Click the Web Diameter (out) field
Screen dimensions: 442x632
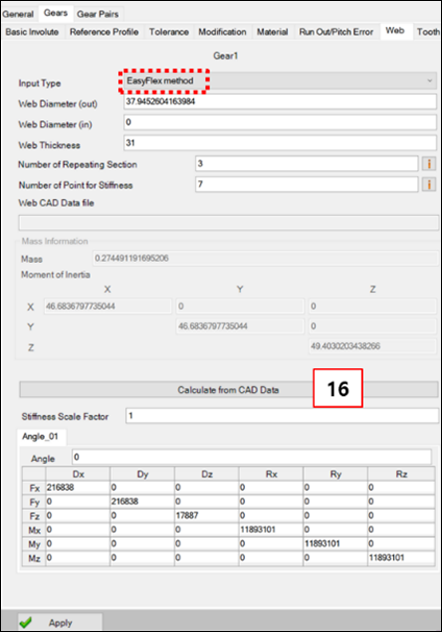[x=280, y=102]
